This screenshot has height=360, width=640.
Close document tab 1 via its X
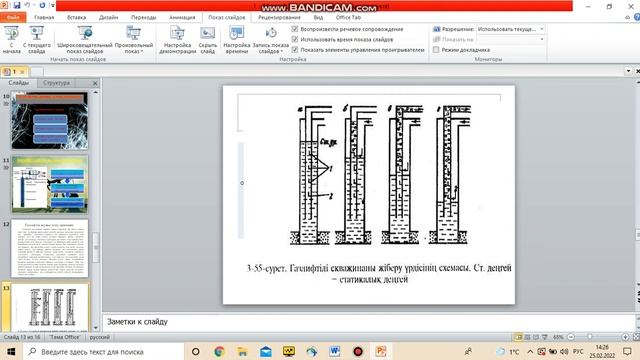click(x=22, y=72)
